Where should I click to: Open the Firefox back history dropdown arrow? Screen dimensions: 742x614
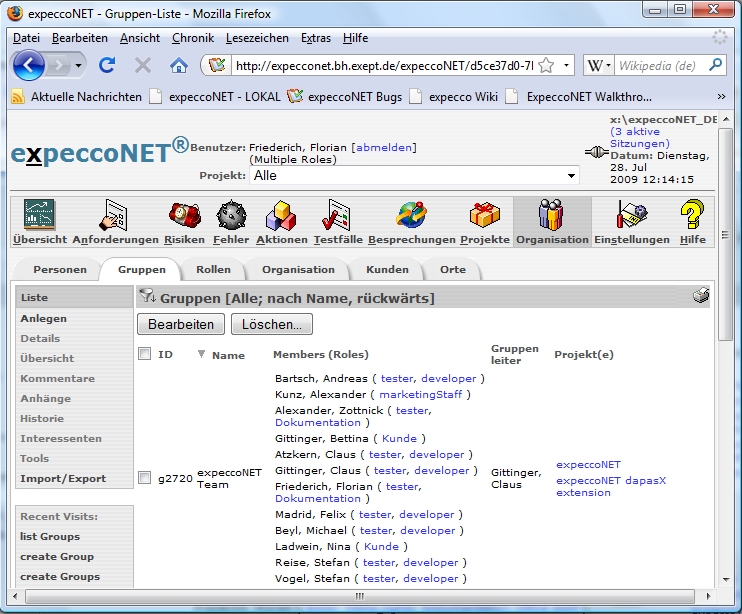[x=77, y=65]
